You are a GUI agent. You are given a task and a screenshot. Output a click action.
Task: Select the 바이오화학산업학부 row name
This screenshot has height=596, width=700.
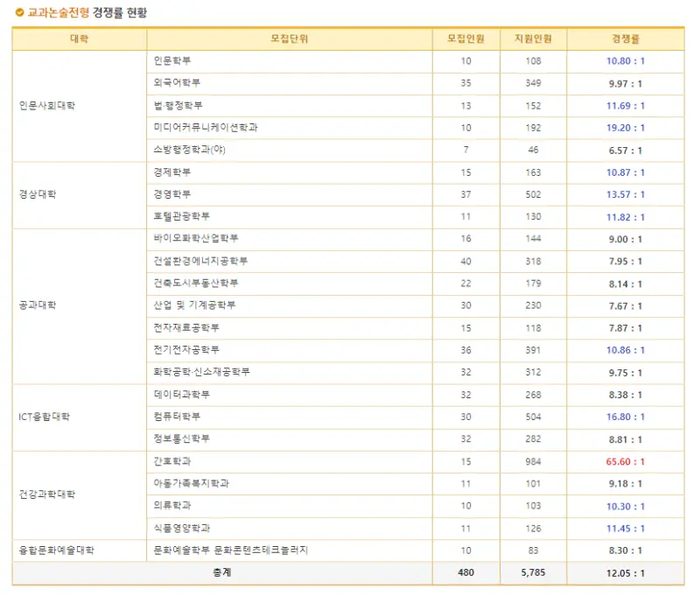196,238
